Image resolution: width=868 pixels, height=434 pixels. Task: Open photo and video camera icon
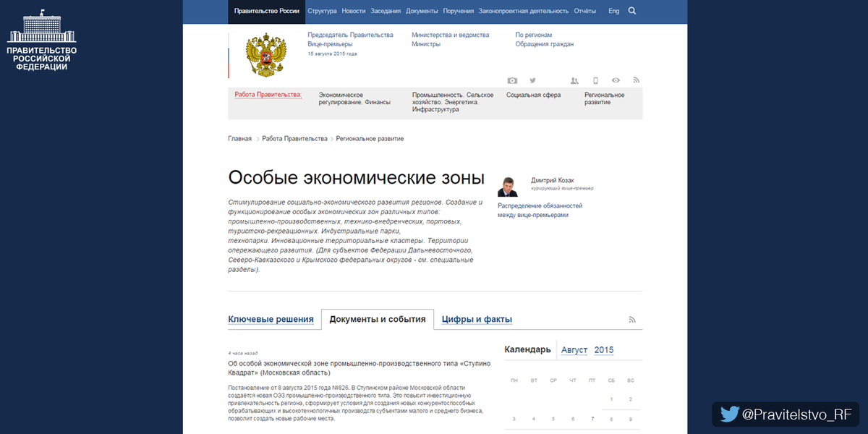coord(512,81)
